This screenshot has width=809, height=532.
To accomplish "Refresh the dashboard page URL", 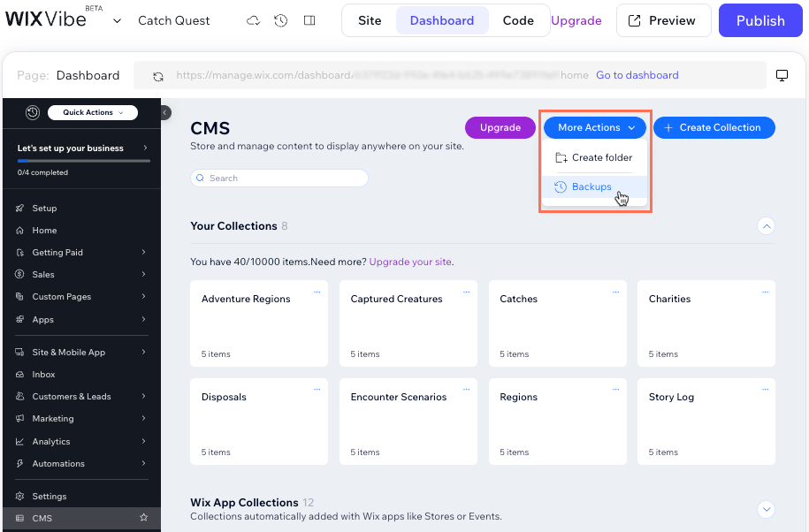I will click(158, 76).
